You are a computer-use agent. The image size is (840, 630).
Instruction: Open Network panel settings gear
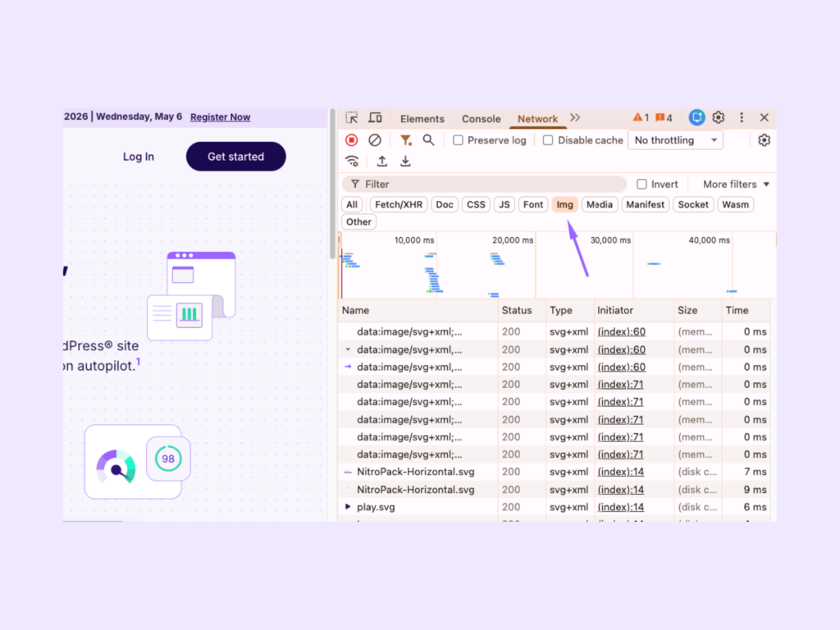764,140
